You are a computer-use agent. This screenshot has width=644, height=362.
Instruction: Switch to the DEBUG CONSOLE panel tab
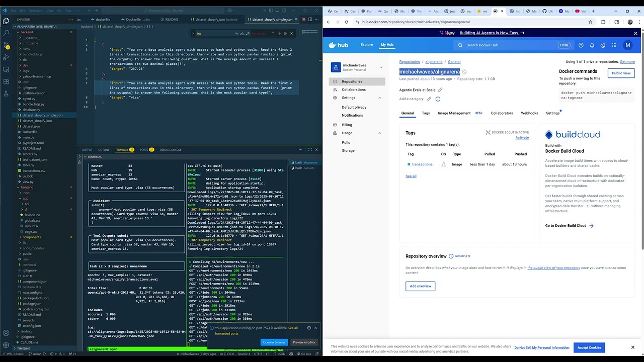[x=171, y=149]
